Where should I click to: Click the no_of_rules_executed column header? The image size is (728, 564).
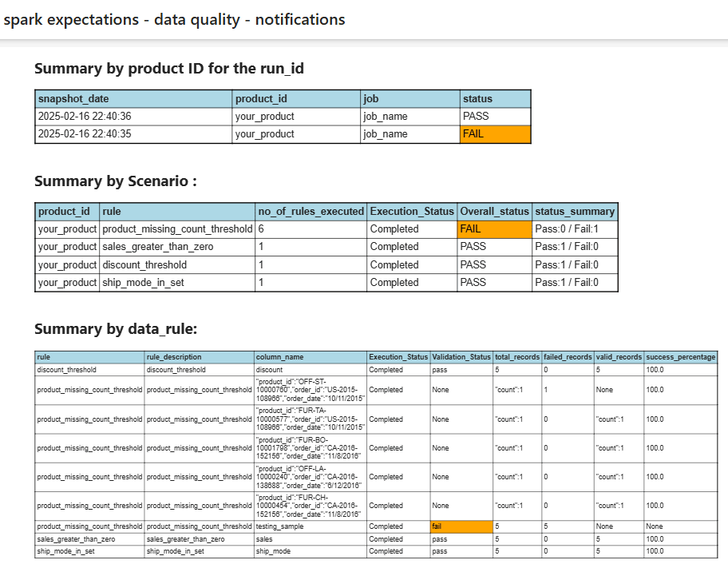point(311,212)
